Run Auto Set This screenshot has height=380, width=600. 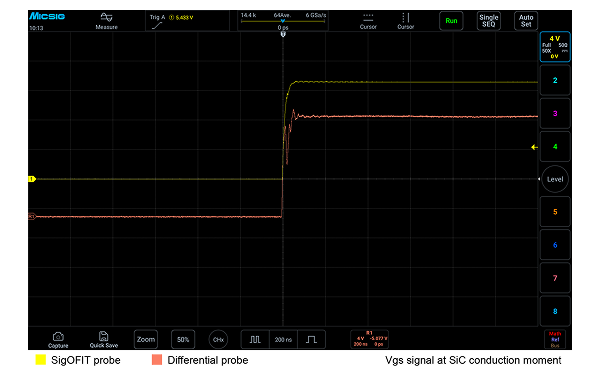[526, 21]
